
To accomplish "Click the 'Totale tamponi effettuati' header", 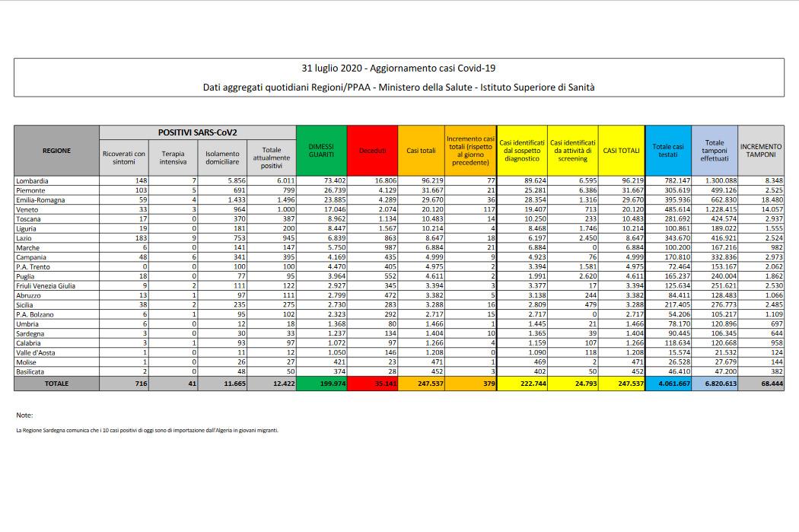I will (x=715, y=151).
